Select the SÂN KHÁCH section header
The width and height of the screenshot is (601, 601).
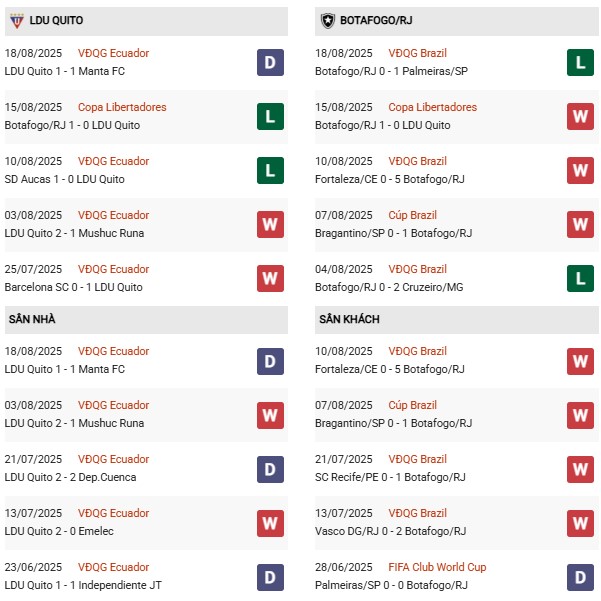(x=349, y=319)
